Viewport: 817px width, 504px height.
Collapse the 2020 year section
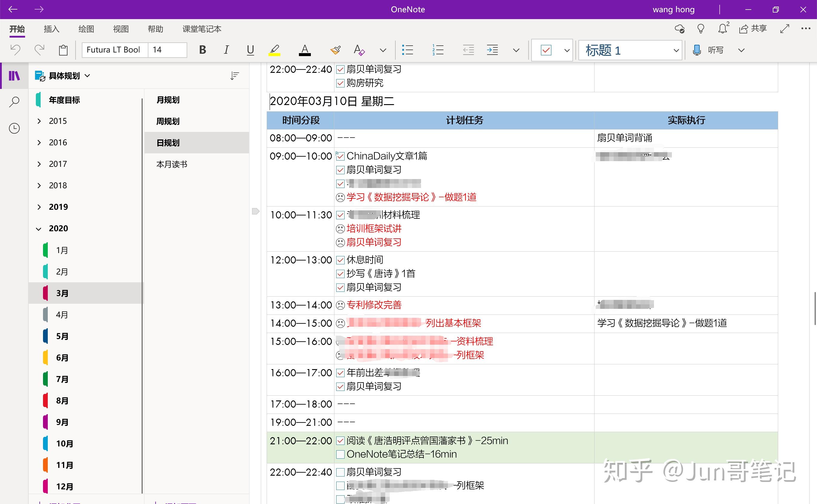click(x=39, y=228)
